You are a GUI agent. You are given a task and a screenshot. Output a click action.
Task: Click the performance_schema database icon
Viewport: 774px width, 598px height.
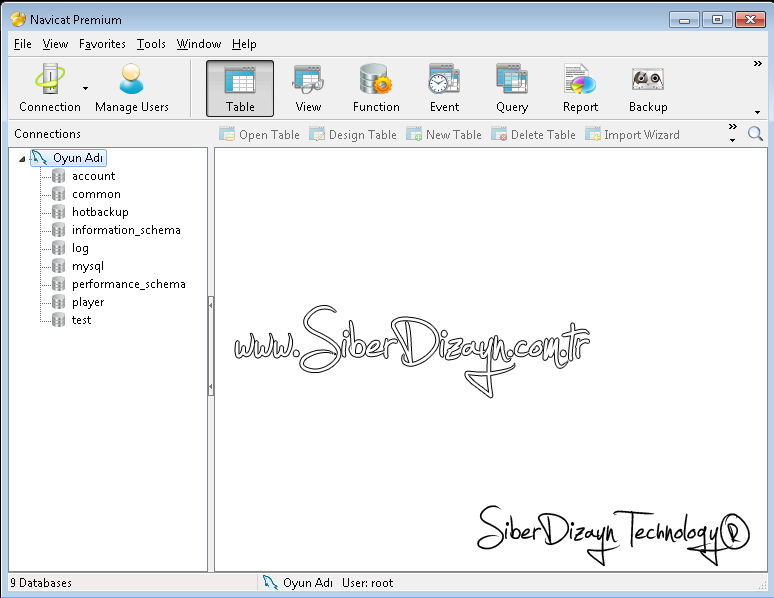(59, 284)
